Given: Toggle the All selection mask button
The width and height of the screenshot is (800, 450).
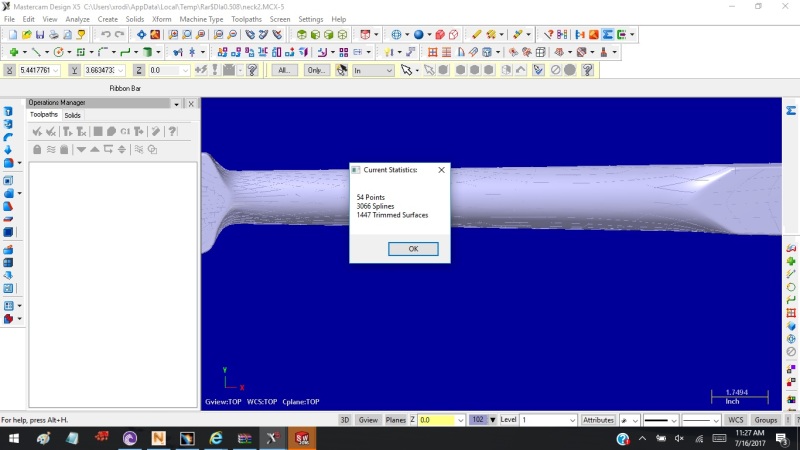Looking at the screenshot, I should (284, 70).
